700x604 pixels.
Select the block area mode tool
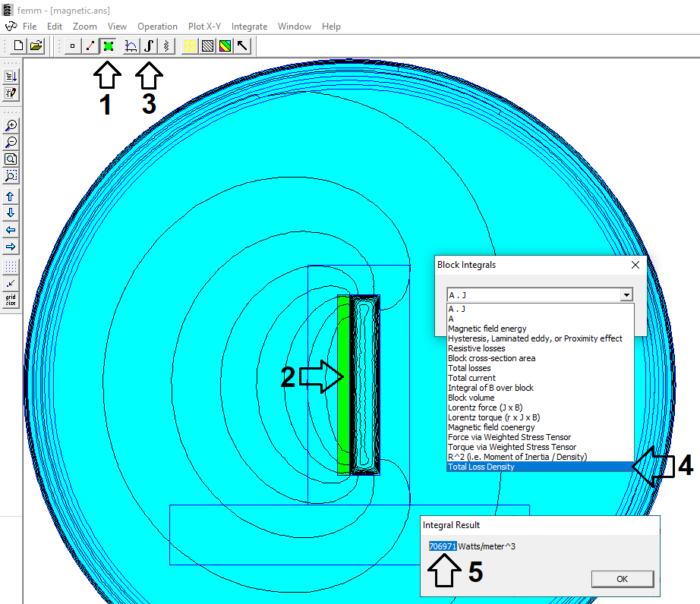pos(108,46)
